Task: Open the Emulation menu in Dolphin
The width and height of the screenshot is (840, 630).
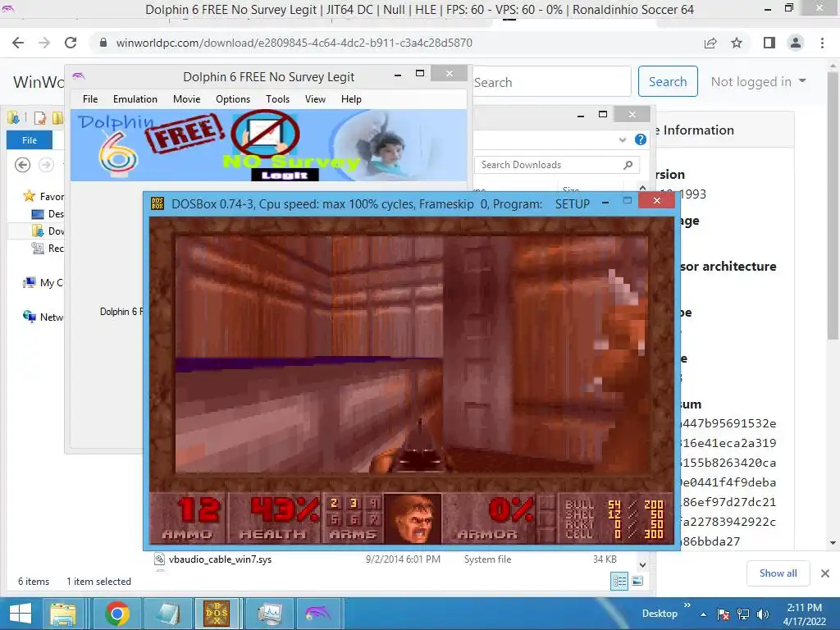Action: (135, 99)
